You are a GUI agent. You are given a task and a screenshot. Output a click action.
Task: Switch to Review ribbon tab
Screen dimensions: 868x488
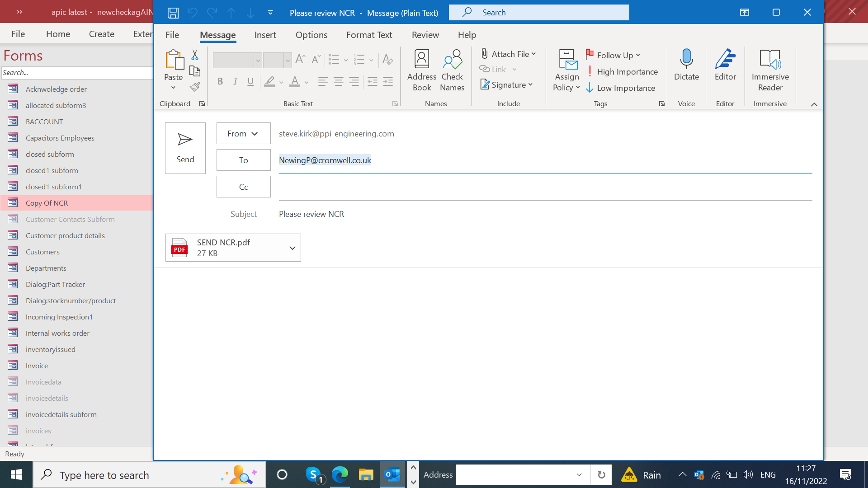pos(425,35)
